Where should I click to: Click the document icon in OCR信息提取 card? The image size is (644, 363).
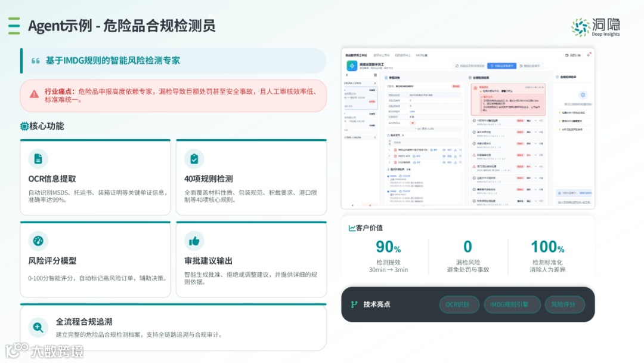coord(38,159)
